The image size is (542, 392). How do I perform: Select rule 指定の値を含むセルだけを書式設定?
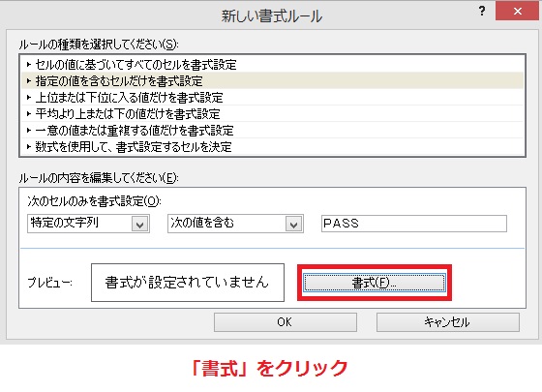[272, 80]
